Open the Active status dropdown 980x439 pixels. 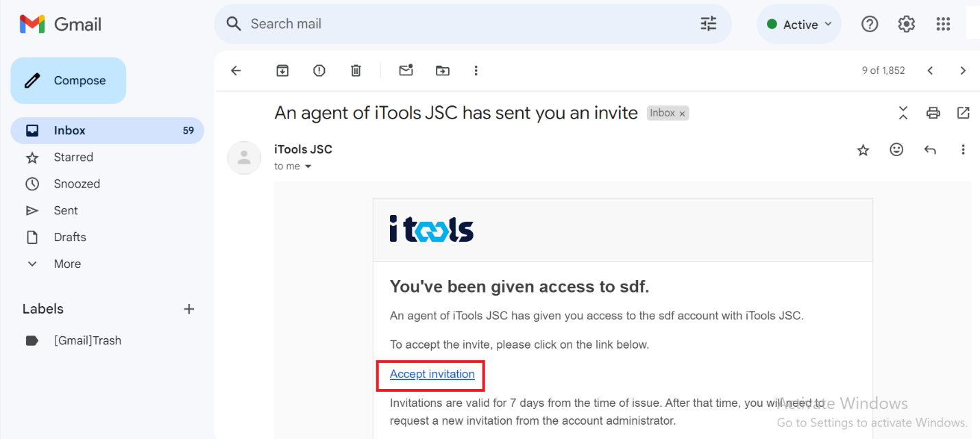coord(799,24)
